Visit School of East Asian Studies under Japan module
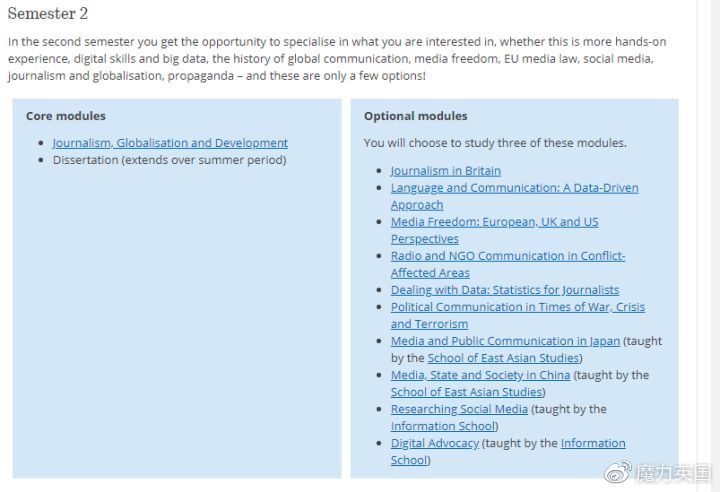Image resolution: width=720 pixels, height=492 pixels. pyautogui.click(x=503, y=358)
